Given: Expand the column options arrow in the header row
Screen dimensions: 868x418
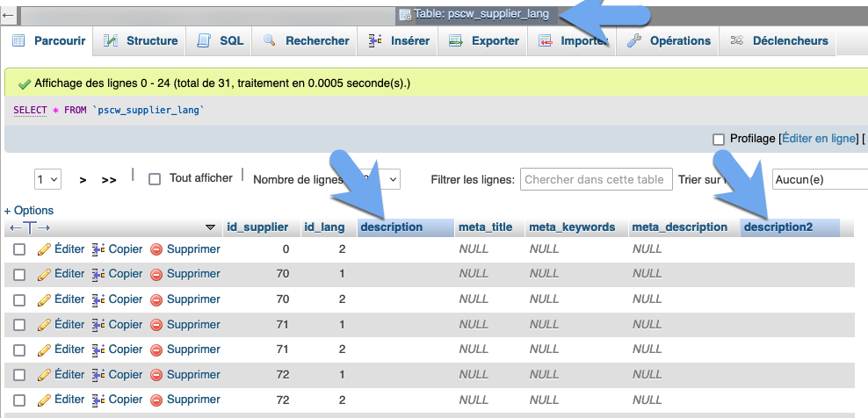Looking at the screenshot, I should (x=210, y=227).
